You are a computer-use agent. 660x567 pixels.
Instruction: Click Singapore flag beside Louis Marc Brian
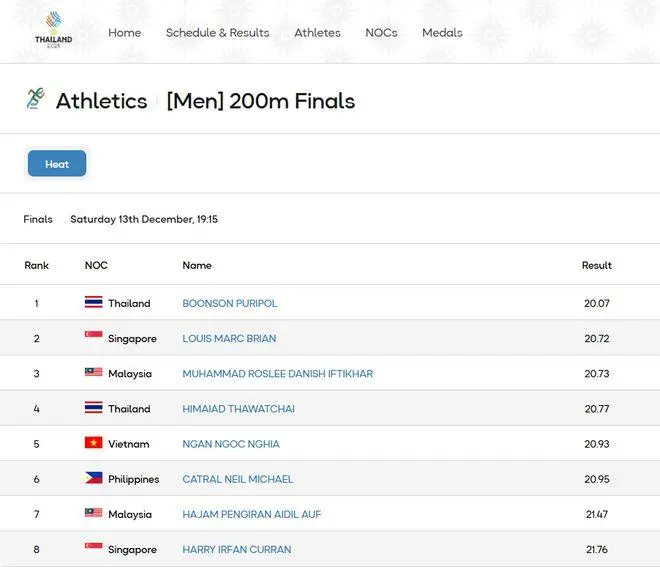93,338
